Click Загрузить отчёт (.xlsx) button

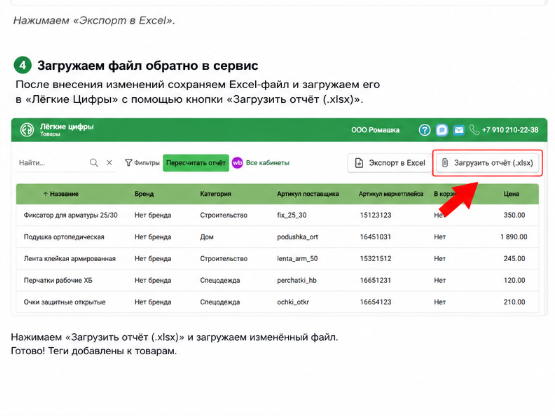click(487, 163)
